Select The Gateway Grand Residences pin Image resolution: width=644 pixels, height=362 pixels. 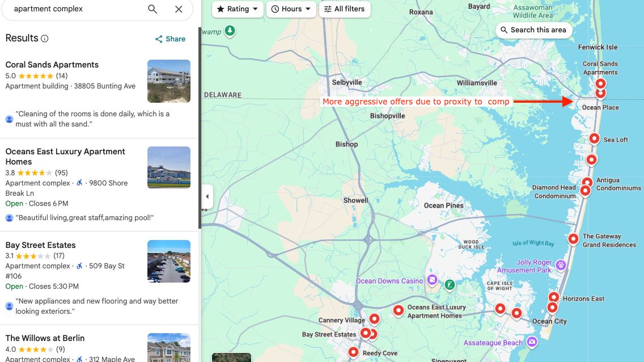pyautogui.click(x=573, y=238)
